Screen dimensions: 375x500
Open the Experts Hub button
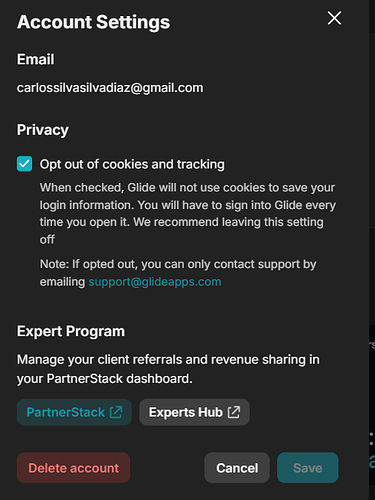[194, 412]
